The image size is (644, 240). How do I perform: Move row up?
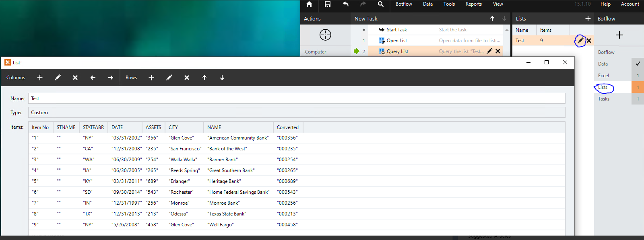204,78
